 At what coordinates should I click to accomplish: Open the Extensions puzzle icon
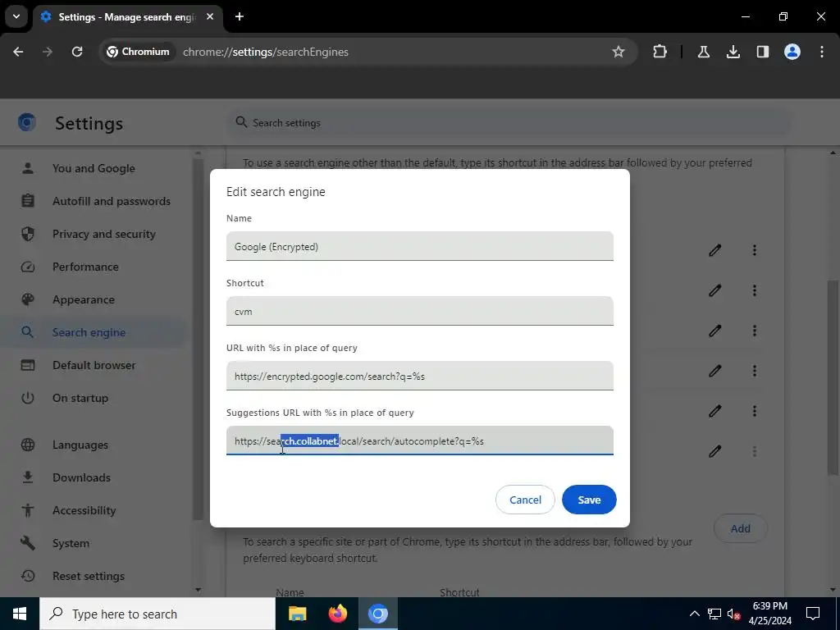(x=660, y=52)
